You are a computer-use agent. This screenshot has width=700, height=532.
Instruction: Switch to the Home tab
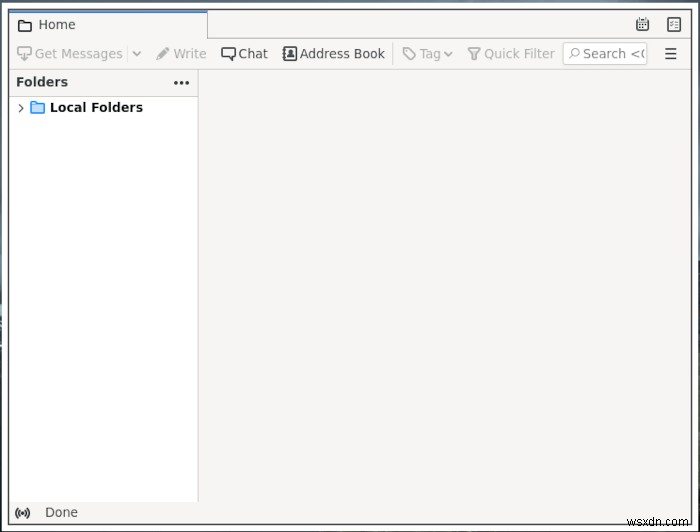point(108,25)
